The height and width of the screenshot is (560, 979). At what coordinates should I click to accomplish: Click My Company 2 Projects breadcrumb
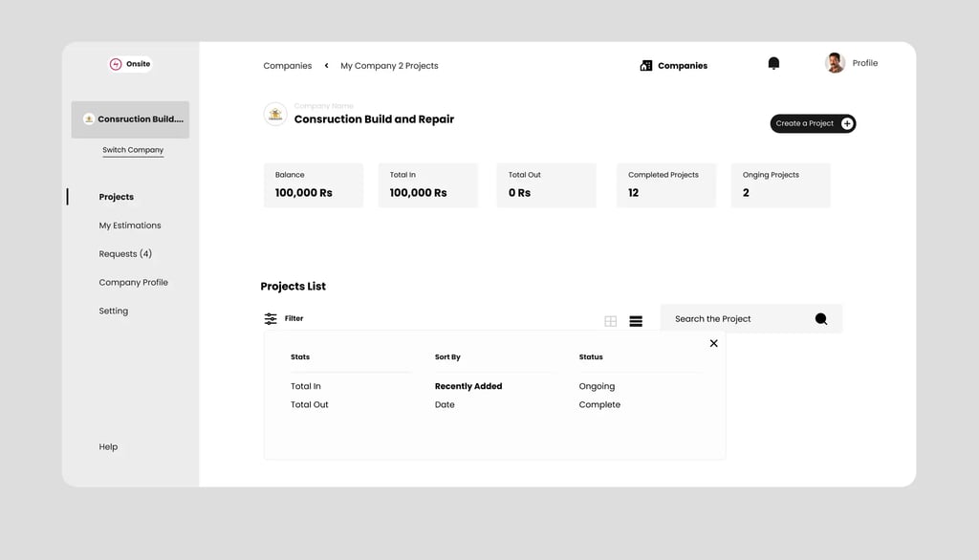(x=389, y=66)
